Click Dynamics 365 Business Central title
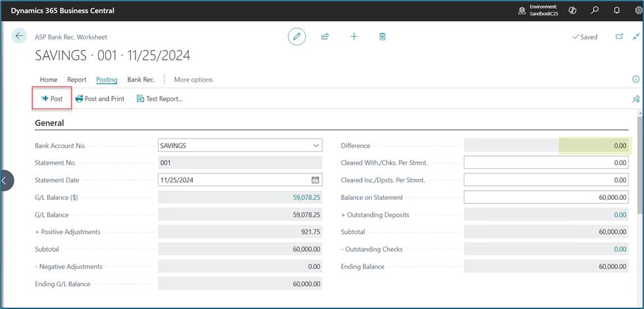Screen dimensions: 644x309 (x=62, y=11)
